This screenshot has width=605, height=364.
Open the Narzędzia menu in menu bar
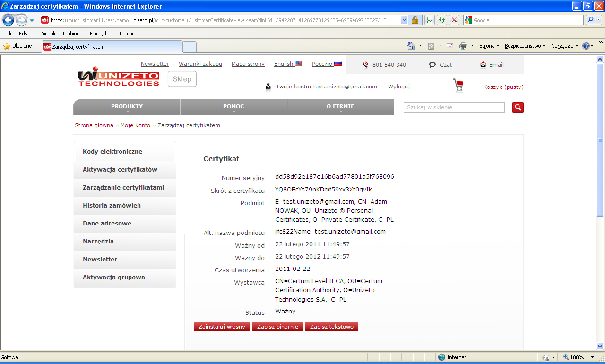101,34
